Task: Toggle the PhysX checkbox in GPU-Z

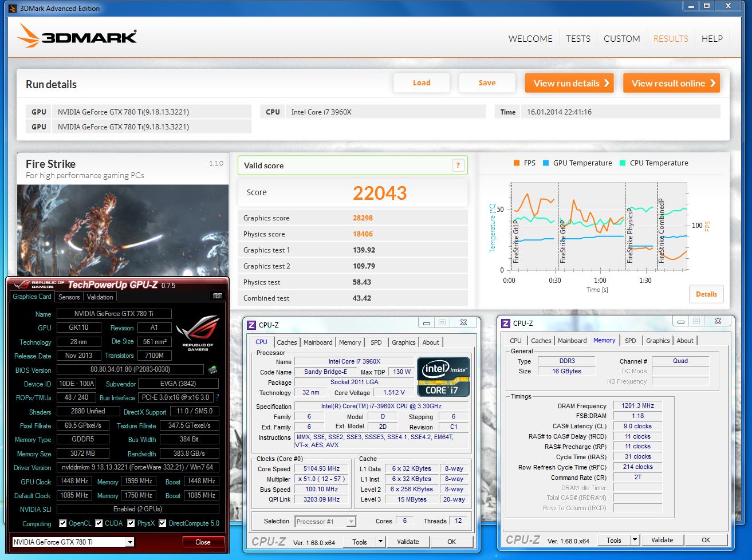Action: tap(131, 523)
